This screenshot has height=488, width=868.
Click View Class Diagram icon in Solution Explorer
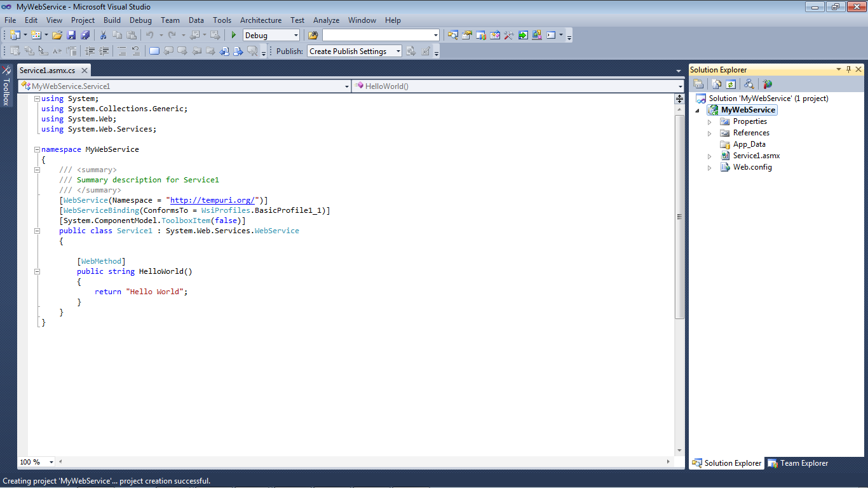pos(749,84)
